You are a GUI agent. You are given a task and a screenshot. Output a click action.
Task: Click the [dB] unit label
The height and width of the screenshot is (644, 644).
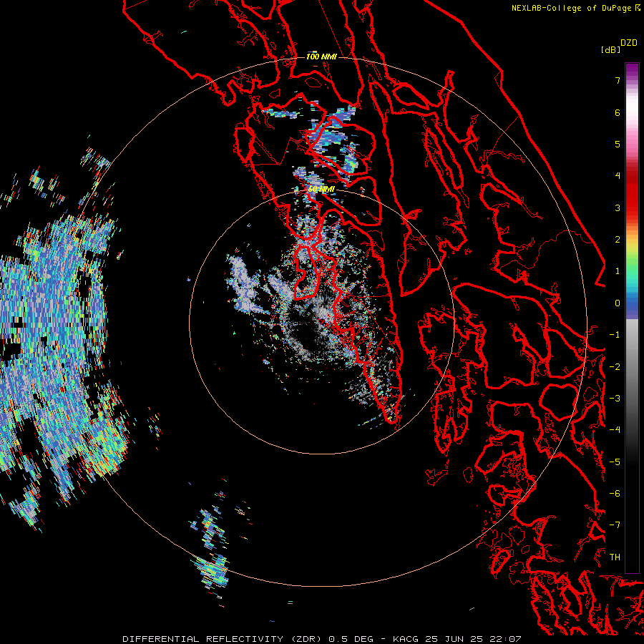(610, 49)
